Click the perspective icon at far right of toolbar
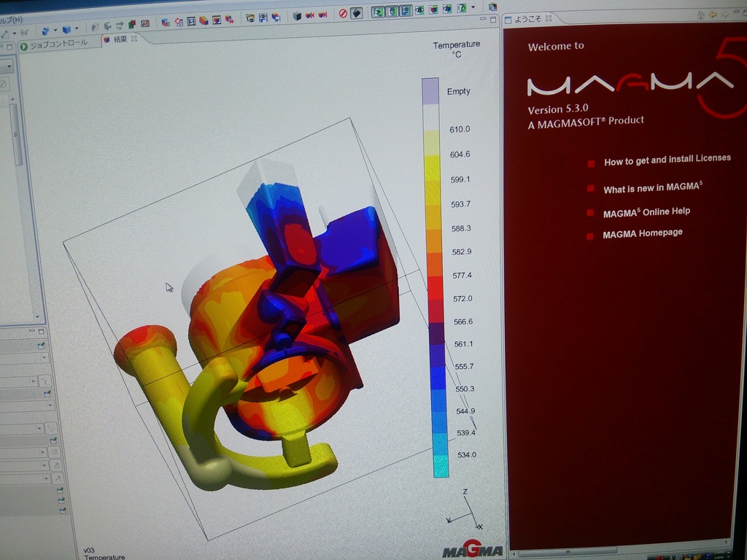 tap(492, 7)
